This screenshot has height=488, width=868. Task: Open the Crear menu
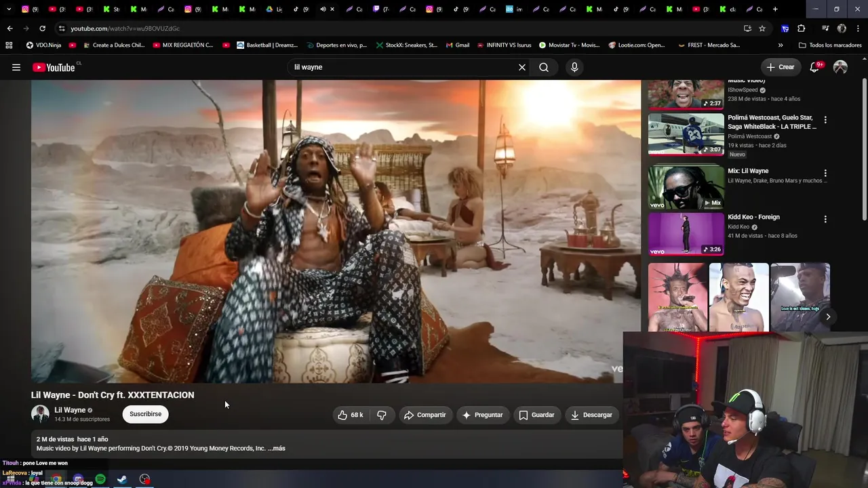click(781, 67)
